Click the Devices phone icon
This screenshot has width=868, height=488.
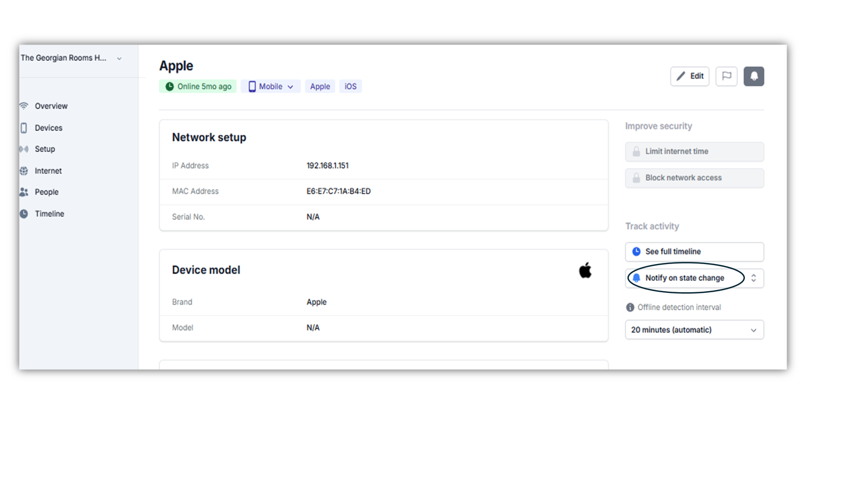(x=24, y=128)
